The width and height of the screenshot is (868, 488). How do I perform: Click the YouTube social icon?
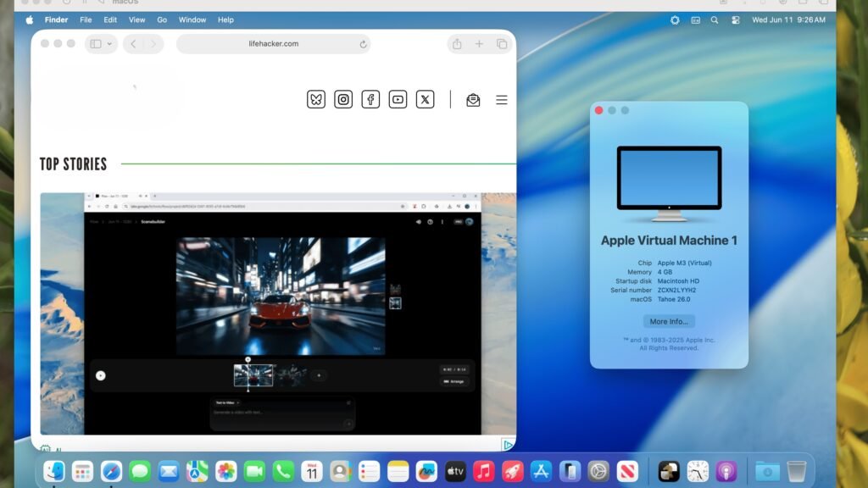(398, 99)
